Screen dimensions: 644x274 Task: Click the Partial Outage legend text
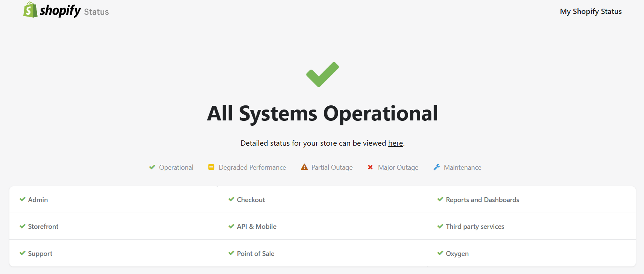tap(332, 167)
